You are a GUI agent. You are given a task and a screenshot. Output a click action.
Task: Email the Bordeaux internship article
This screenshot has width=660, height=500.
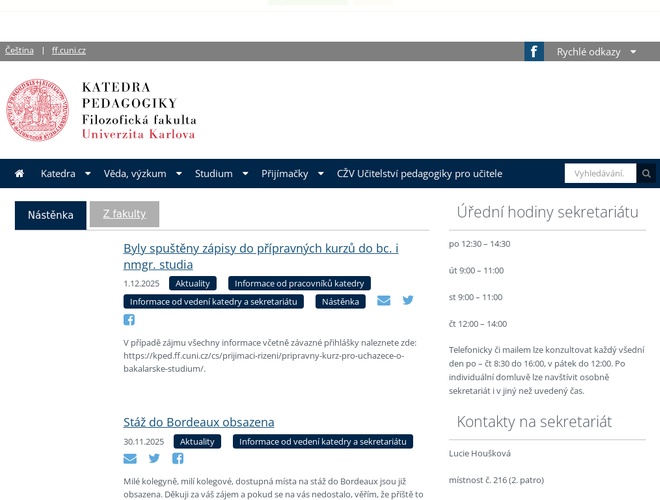130,459
